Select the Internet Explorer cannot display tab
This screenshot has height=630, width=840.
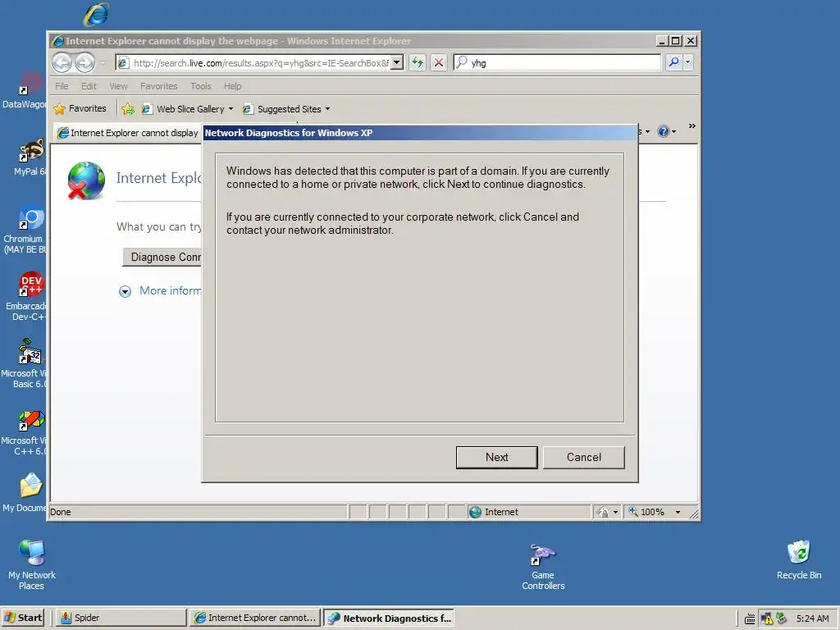click(129, 133)
